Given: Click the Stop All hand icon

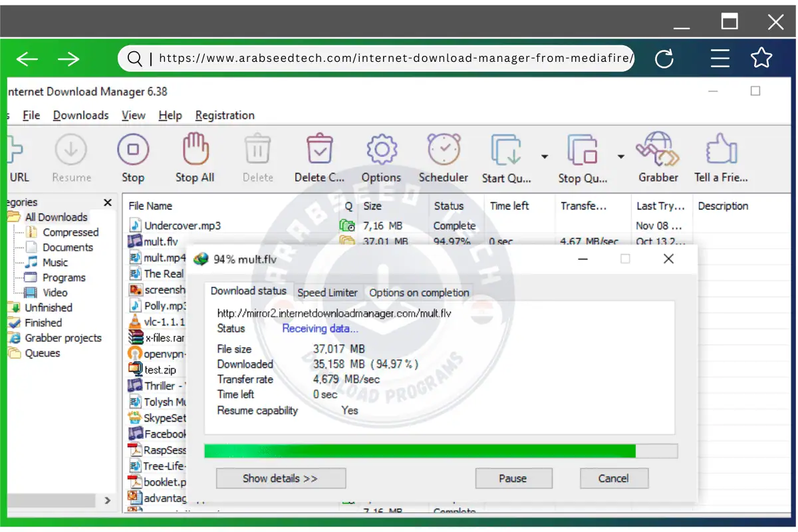Looking at the screenshot, I should (195, 150).
